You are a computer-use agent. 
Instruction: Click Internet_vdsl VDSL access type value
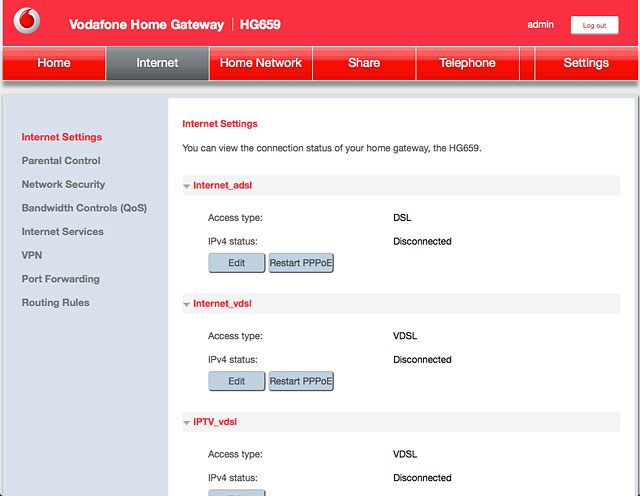tap(405, 336)
